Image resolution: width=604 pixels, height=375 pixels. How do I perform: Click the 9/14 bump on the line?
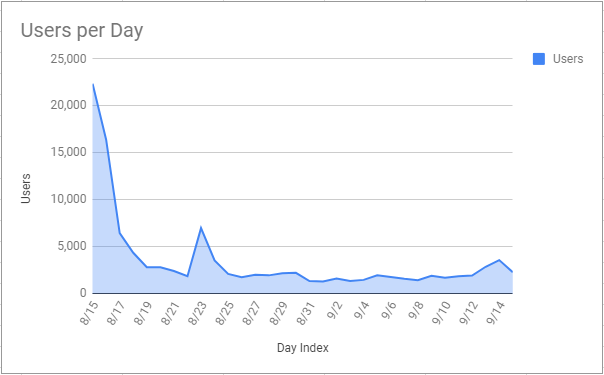click(x=499, y=260)
